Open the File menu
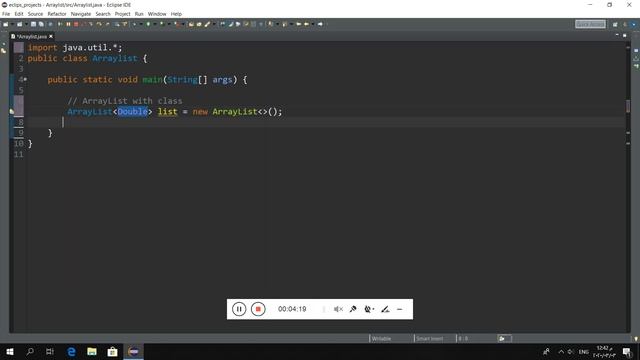Image resolution: width=640 pixels, height=360 pixels. click(x=6, y=14)
